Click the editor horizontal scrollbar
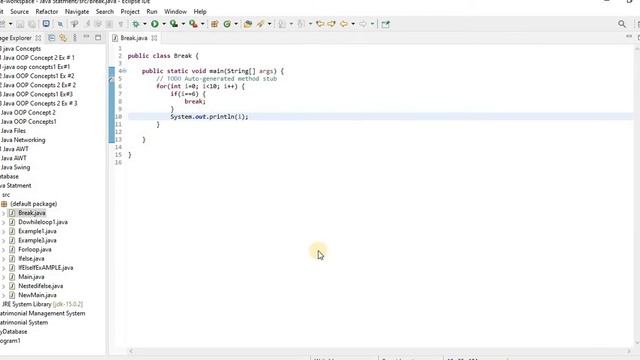 click(x=380, y=351)
